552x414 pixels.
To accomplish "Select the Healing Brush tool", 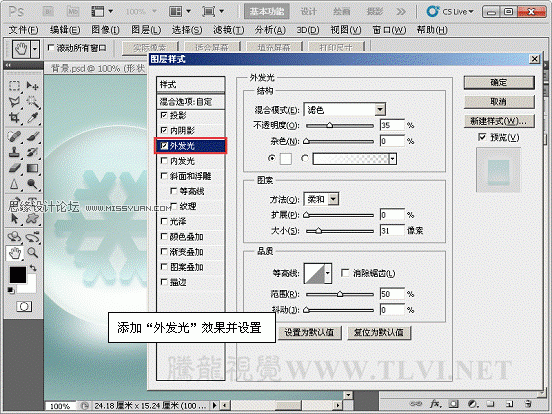I will click(14, 136).
